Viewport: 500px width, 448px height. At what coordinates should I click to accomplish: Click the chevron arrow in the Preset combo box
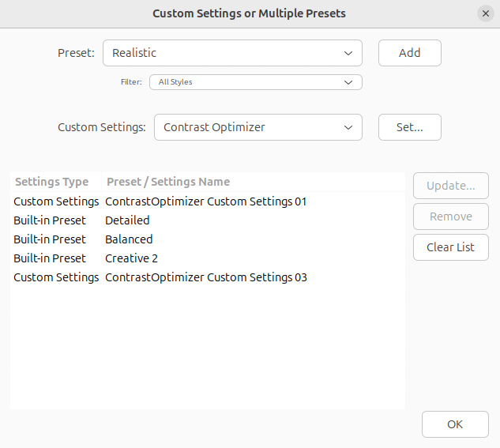coord(348,53)
